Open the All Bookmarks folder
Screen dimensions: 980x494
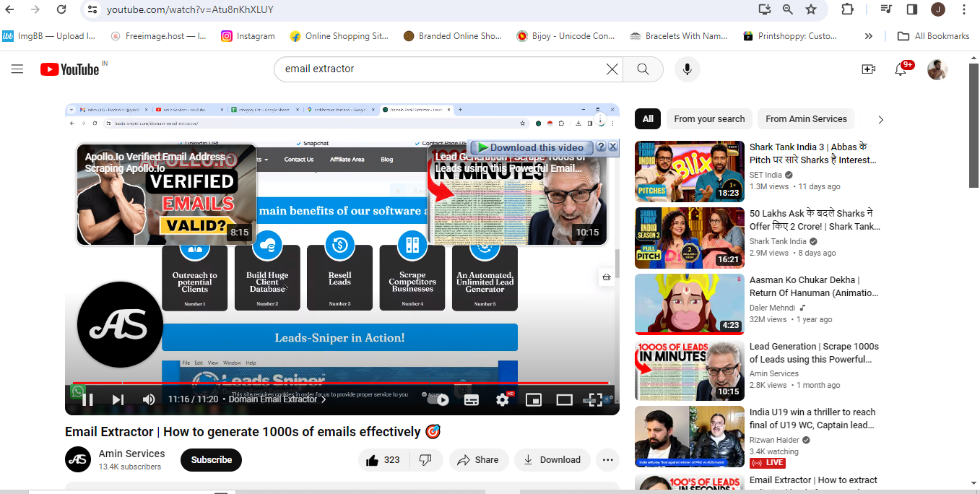click(933, 36)
